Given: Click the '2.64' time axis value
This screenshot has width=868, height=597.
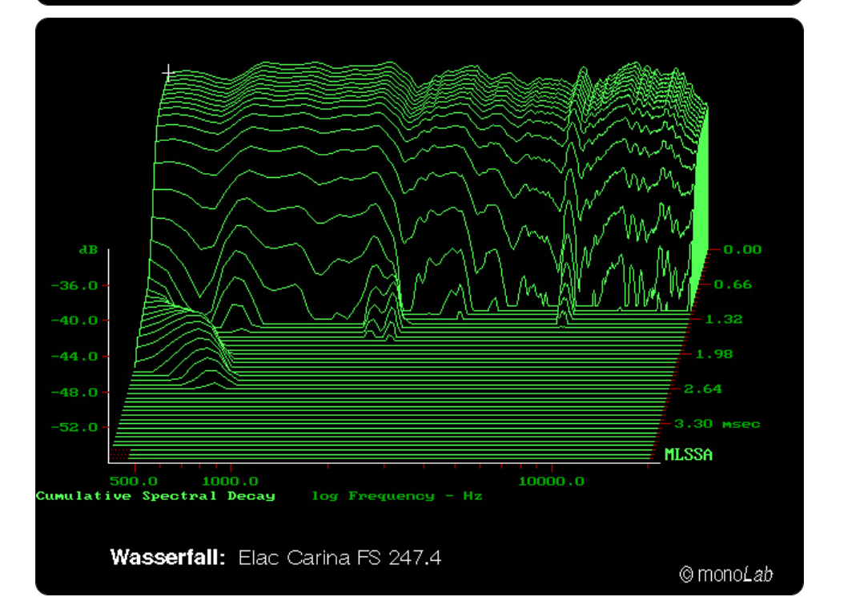Looking at the screenshot, I should [x=703, y=389].
